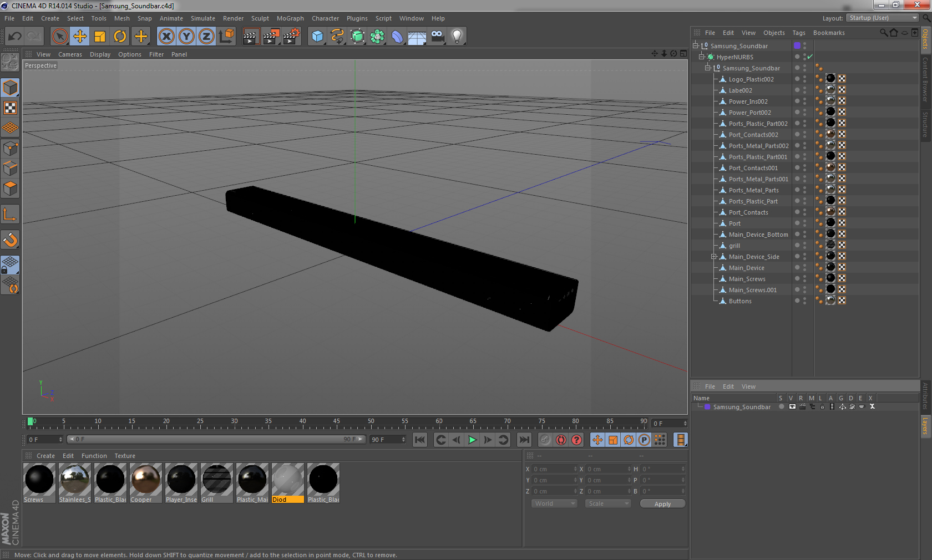
Task: Switch to Model mode
Action: point(11,88)
